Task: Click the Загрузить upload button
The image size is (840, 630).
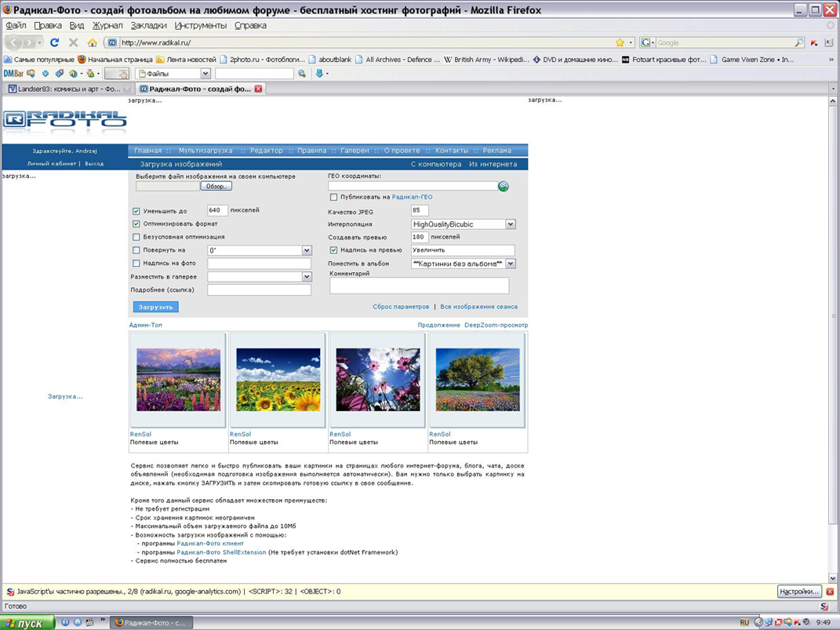Action: [156, 307]
